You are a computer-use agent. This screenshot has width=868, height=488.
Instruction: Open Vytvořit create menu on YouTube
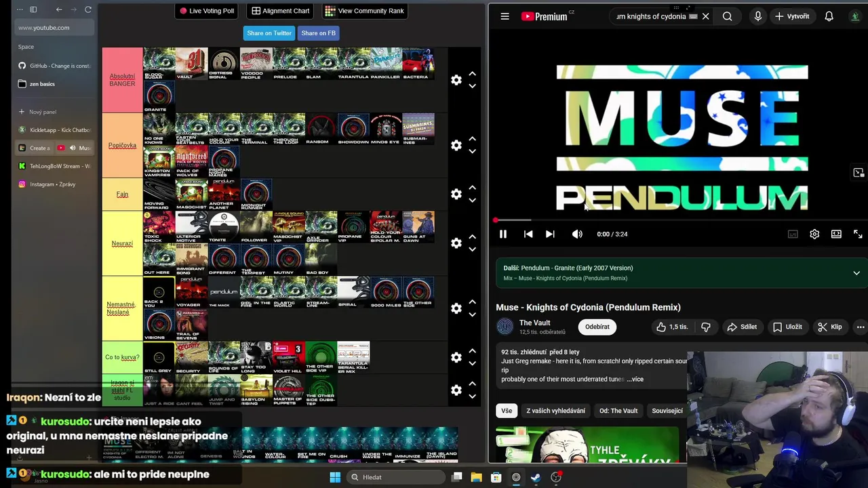pos(792,16)
